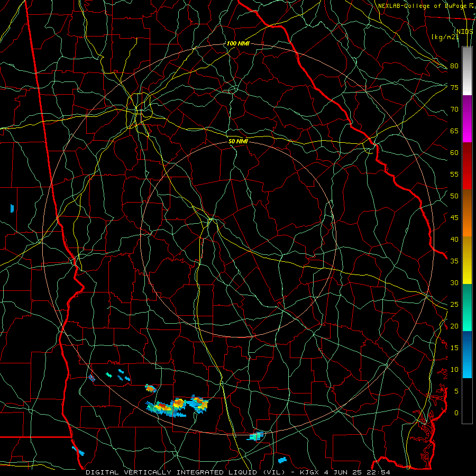Click the 80 value on the color scale
The height and width of the screenshot is (476, 476).
point(454,66)
